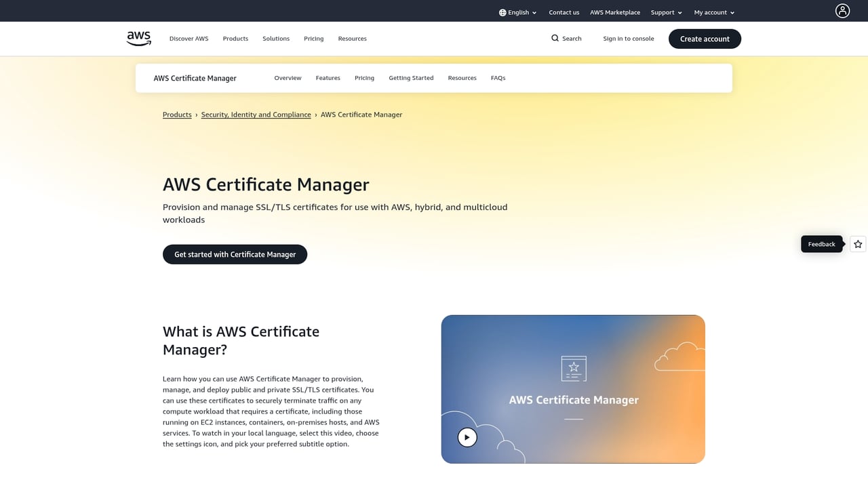
Task: Open the Solutions menu
Action: (275, 39)
